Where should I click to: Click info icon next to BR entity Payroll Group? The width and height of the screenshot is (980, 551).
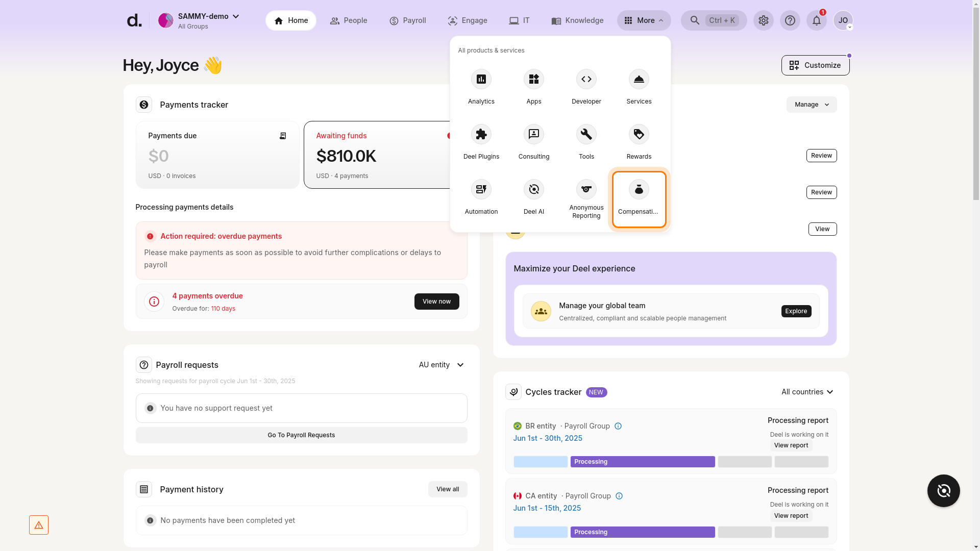click(x=618, y=426)
